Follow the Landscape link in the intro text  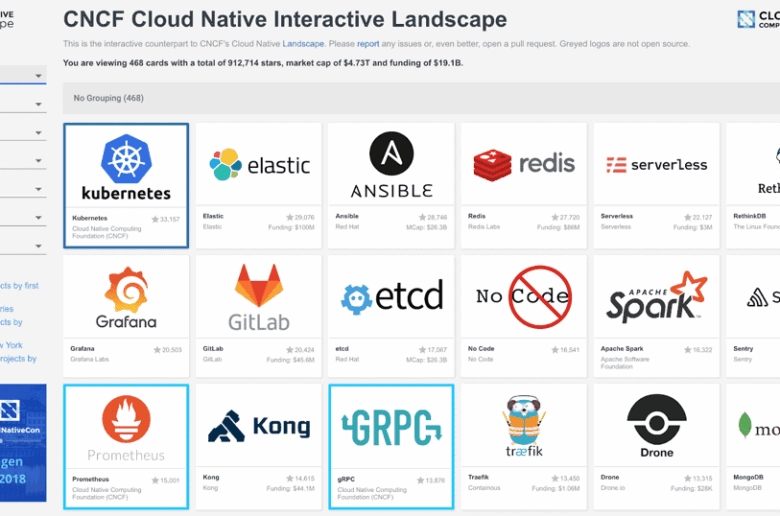(302, 45)
